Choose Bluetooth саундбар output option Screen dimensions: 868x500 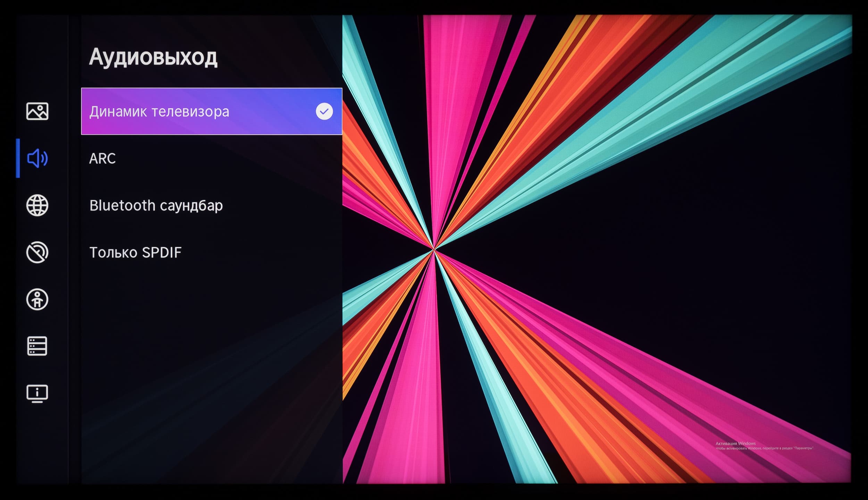click(156, 205)
